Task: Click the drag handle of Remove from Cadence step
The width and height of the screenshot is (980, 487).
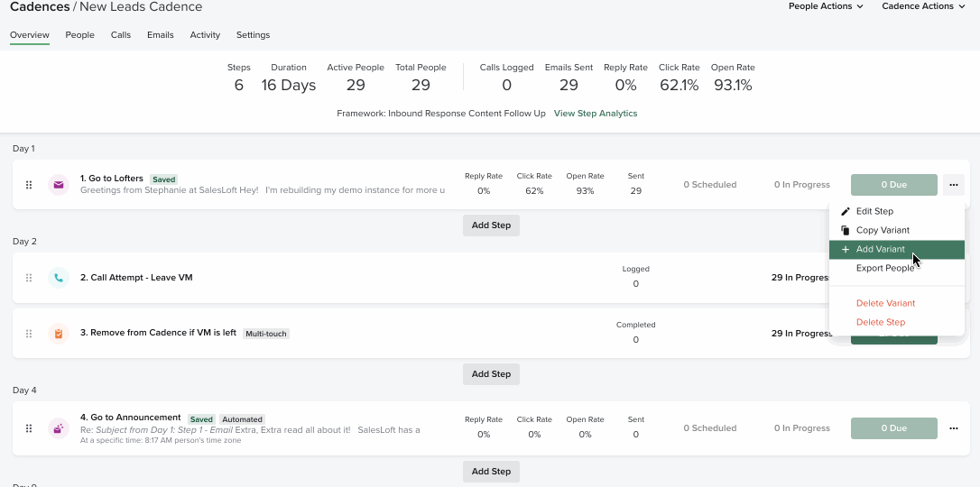Action: pyautogui.click(x=29, y=334)
